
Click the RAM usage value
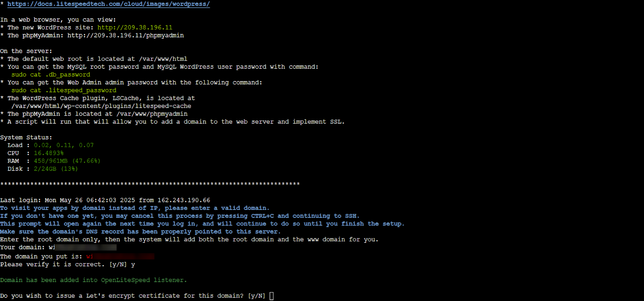67,161
